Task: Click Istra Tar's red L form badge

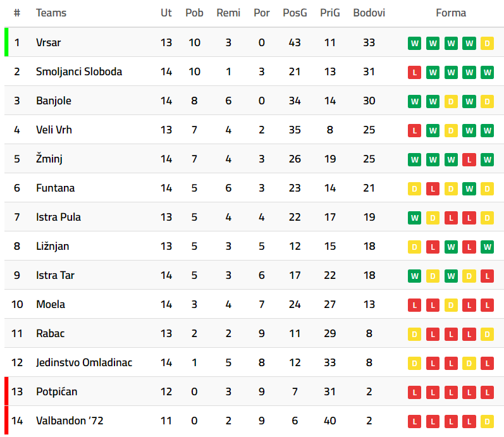Action: tap(487, 276)
